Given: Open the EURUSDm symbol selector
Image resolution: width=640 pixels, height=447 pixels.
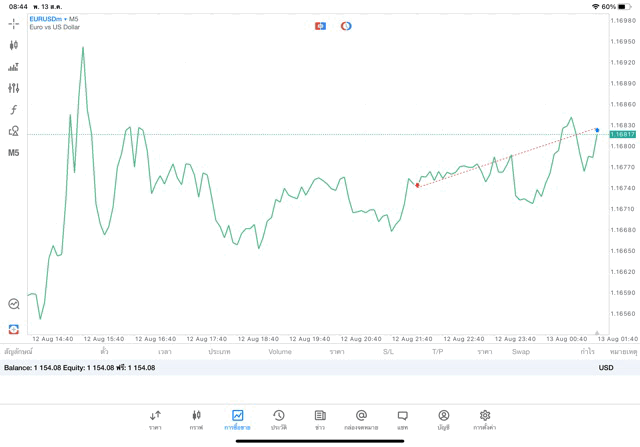Looking at the screenshot, I should pos(50,19).
